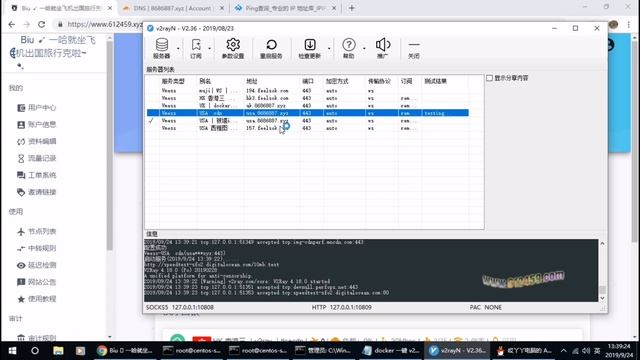The width and height of the screenshot is (640, 360).
Task: Click the 推广 speaker icon
Action: [382, 44]
